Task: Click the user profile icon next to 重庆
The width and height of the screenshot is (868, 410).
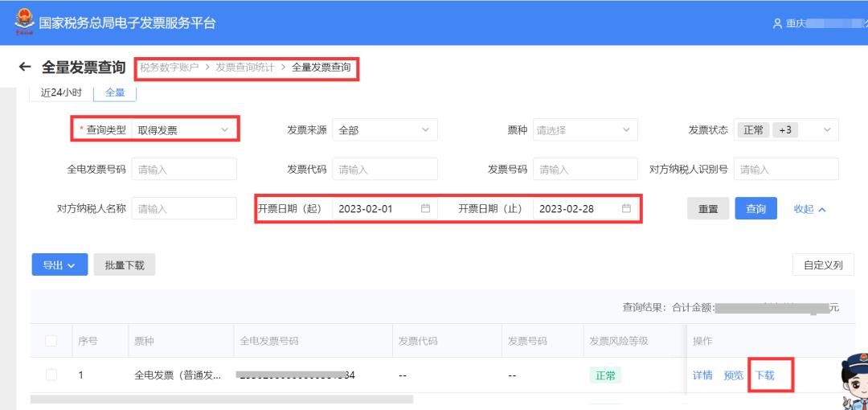Action: (777, 24)
